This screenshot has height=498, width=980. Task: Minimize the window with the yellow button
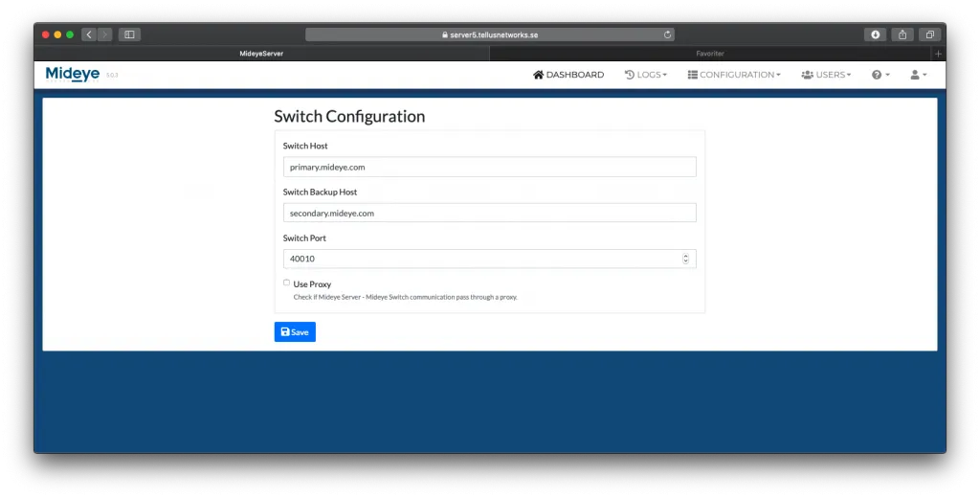pyautogui.click(x=57, y=34)
